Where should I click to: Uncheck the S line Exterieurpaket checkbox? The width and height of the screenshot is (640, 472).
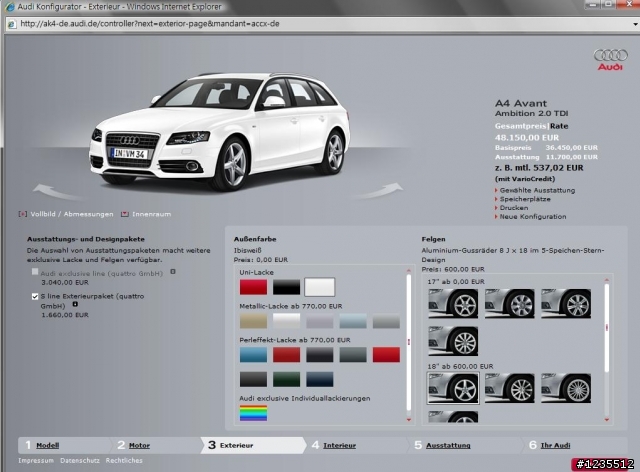pyautogui.click(x=35, y=296)
